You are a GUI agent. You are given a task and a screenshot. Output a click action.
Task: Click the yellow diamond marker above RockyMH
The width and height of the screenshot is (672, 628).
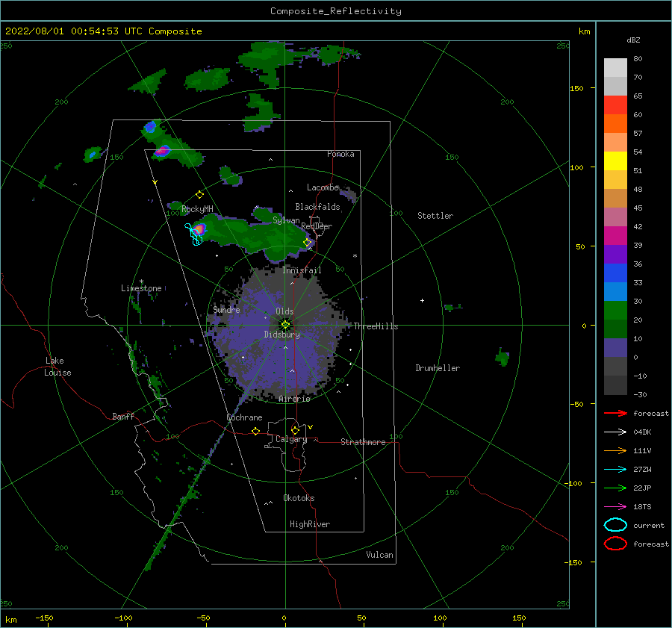[199, 194]
